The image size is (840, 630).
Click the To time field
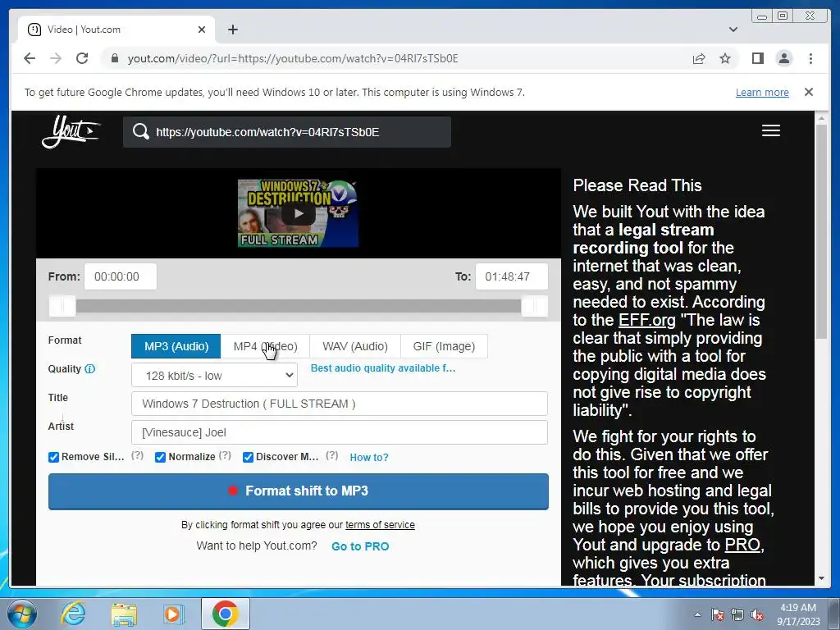[512, 276]
